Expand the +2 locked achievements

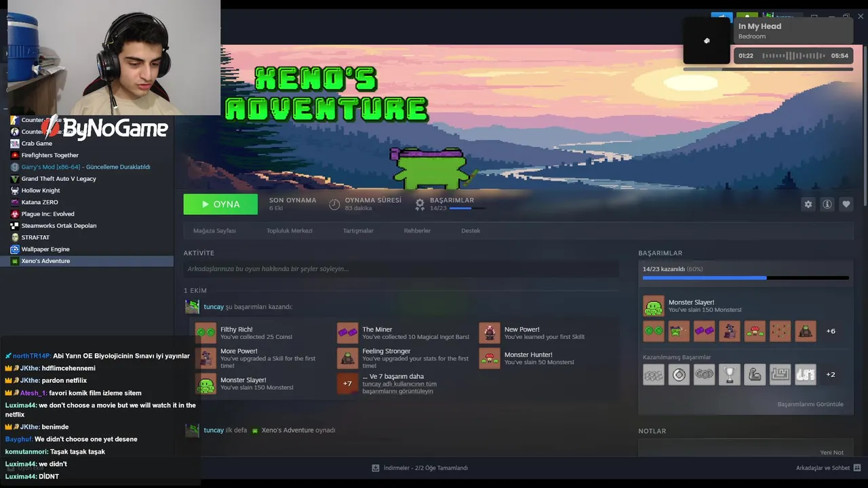point(831,374)
